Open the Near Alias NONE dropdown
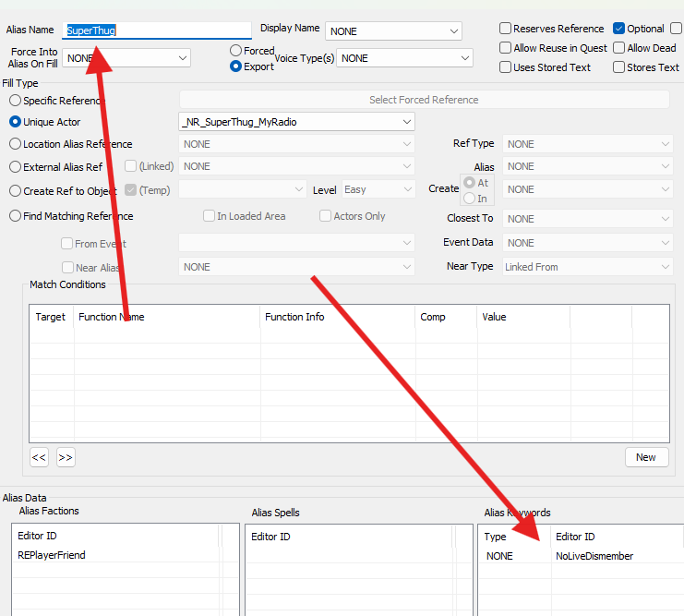 coord(296,267)
